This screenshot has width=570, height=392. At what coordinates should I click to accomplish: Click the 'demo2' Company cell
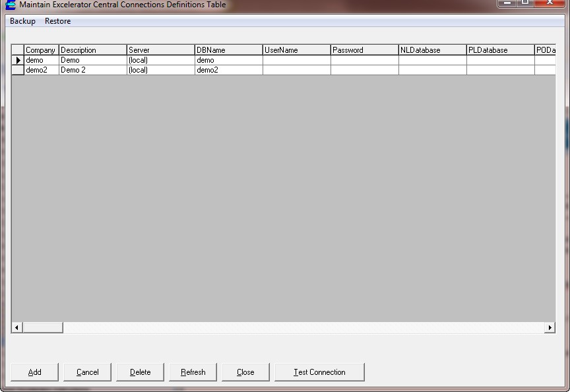tap(42, 70)
